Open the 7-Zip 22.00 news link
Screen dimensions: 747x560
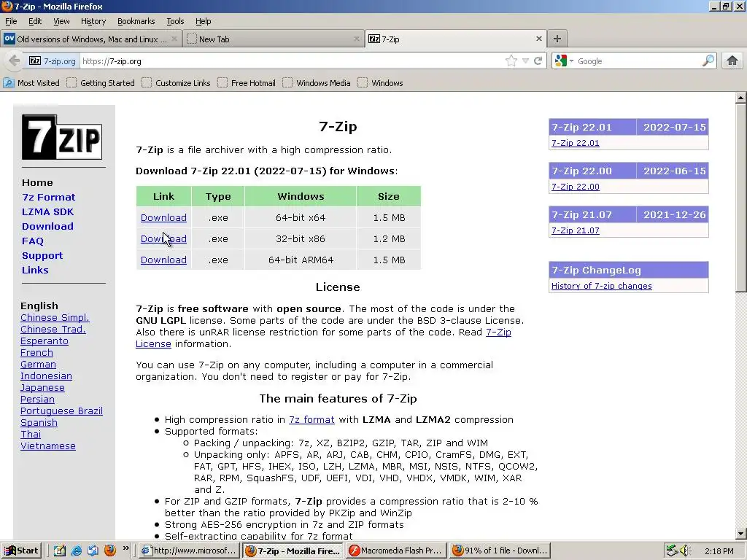point(575,187)
